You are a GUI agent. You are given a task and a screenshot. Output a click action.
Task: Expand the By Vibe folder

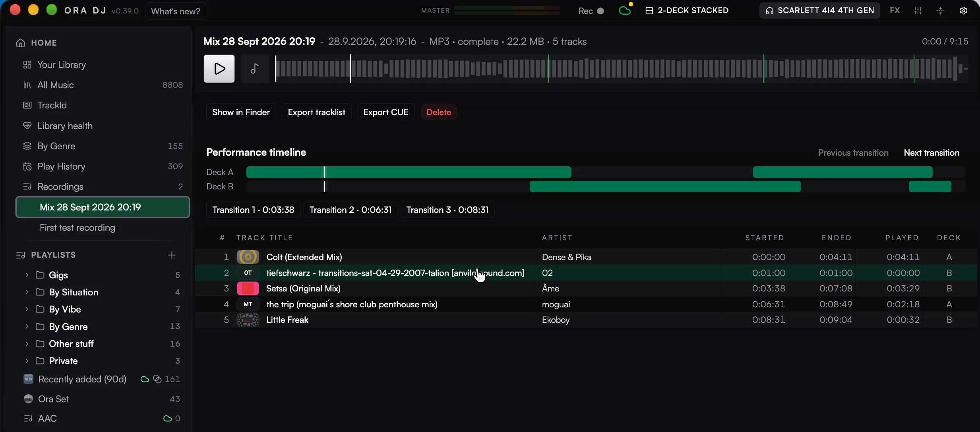pos(27,309)
